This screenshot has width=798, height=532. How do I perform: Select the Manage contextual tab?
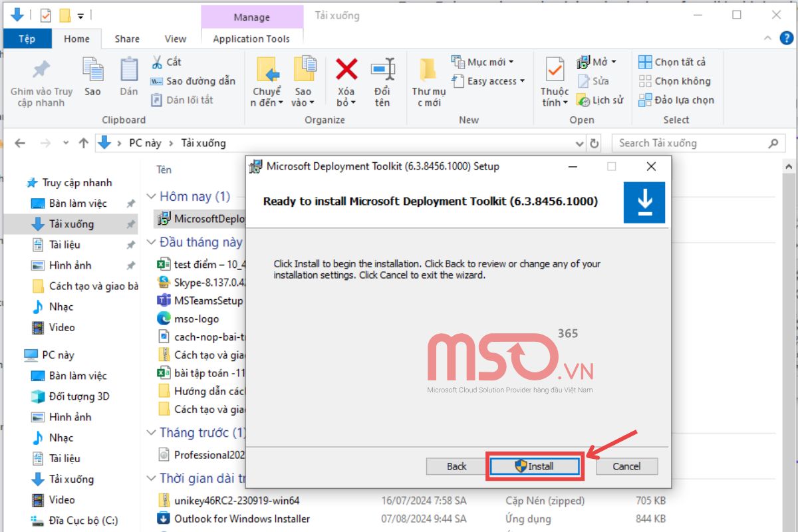tap(251, 17)
